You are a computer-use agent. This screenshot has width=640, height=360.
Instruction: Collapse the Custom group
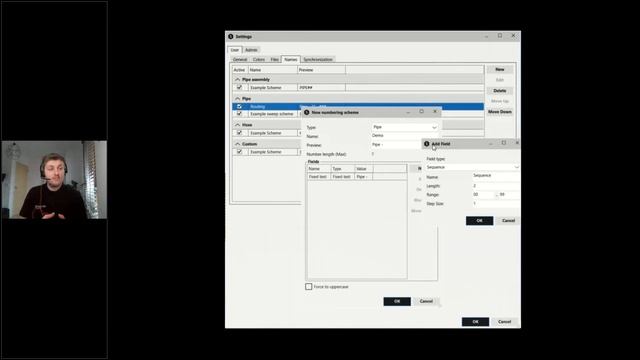click(238, 144)
